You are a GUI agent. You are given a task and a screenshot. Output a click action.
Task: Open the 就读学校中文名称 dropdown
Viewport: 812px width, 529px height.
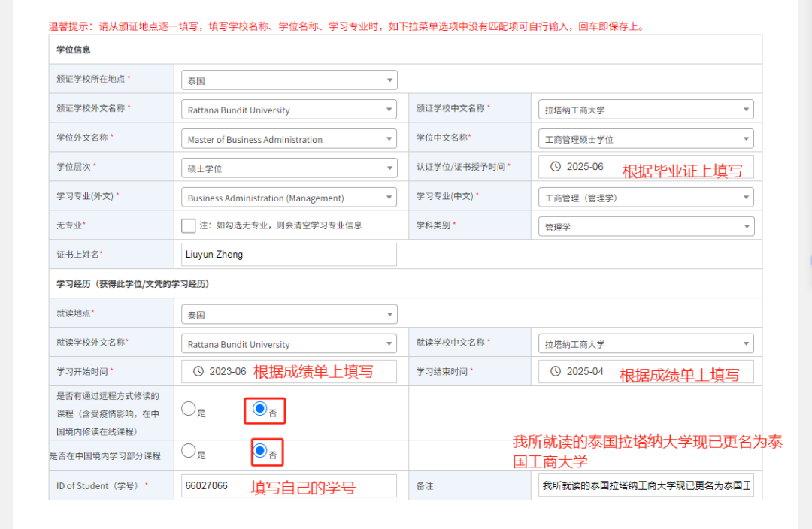click(646, 344)
